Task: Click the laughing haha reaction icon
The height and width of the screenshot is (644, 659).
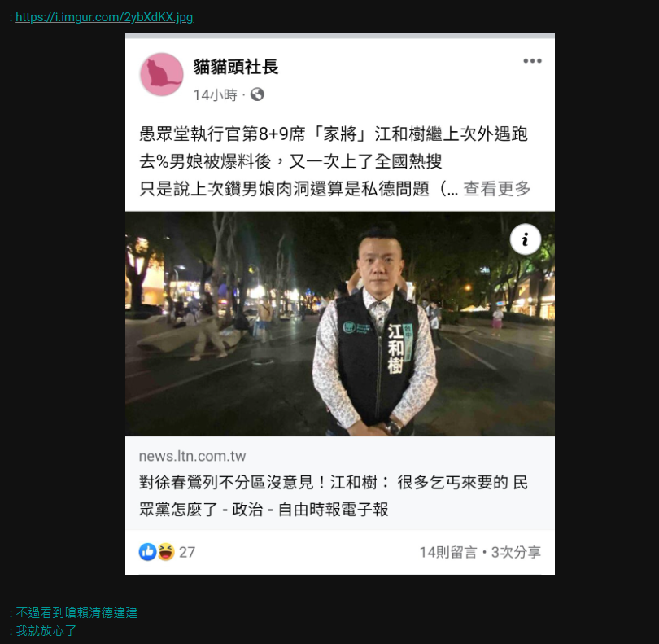Action: click(166, 551)
